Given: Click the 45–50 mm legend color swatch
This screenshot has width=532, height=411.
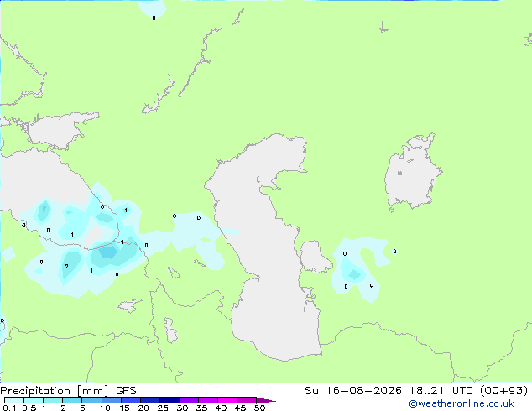Looking at the screenshot, I should 247,400.
